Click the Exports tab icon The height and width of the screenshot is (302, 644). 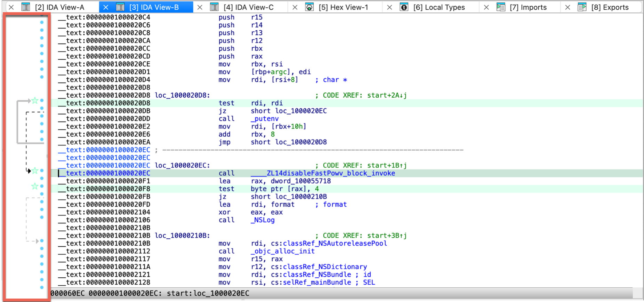[x=582, y=7]
